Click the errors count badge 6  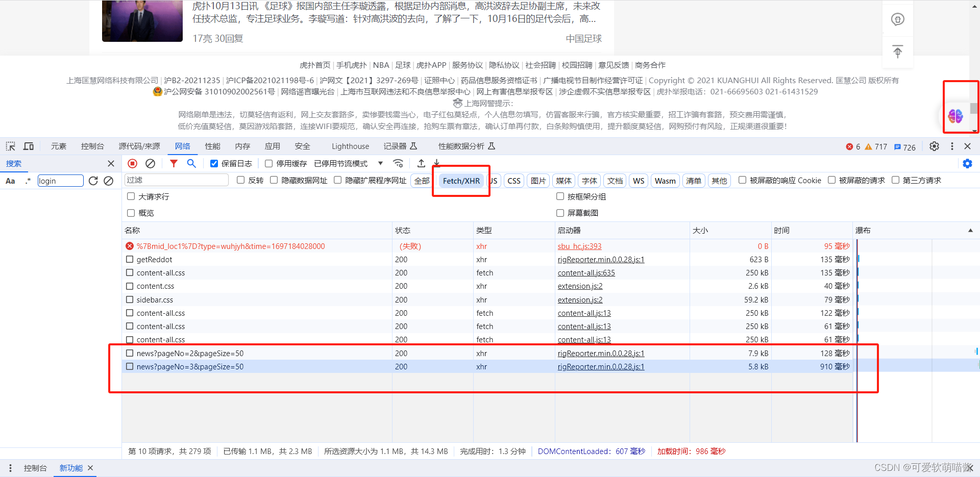[x=853, y=147]
